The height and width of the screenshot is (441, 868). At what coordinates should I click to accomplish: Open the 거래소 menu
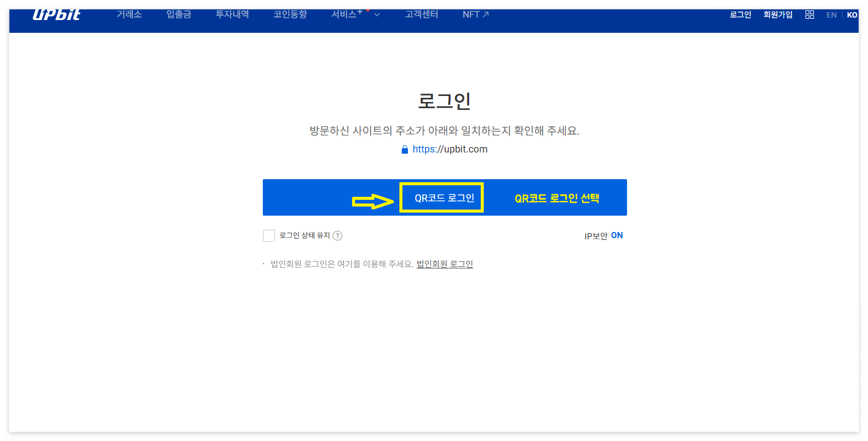tap(129, 14)
